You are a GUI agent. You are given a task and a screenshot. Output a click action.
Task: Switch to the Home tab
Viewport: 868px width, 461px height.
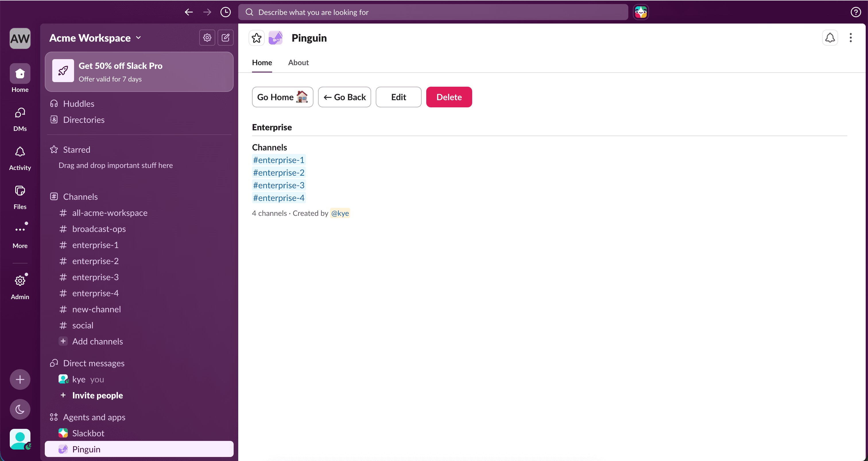pos(262,63)
